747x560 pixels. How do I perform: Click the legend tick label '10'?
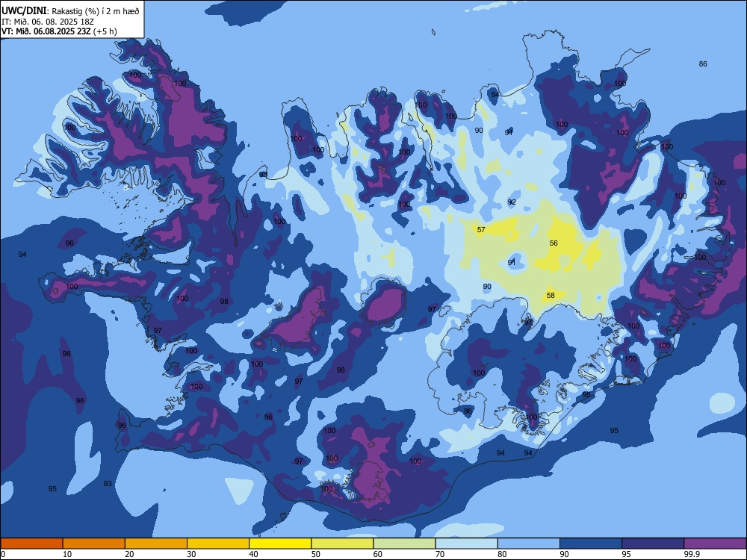(67, 554)
